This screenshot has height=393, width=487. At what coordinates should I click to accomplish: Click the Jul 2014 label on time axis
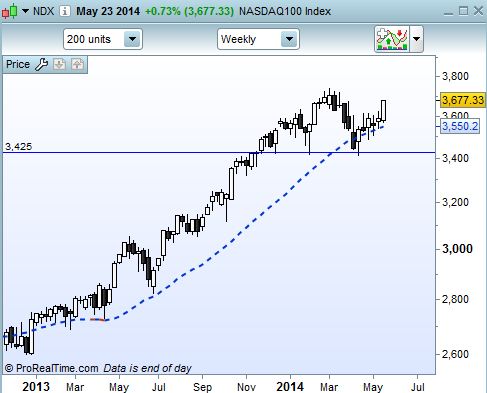[417, 387]
